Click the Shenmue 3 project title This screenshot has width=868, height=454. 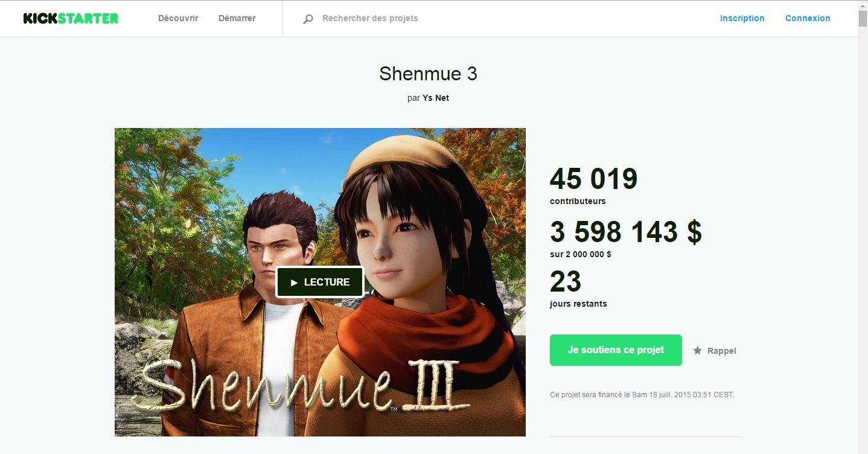pyautogui.click(x=428, y=74)
